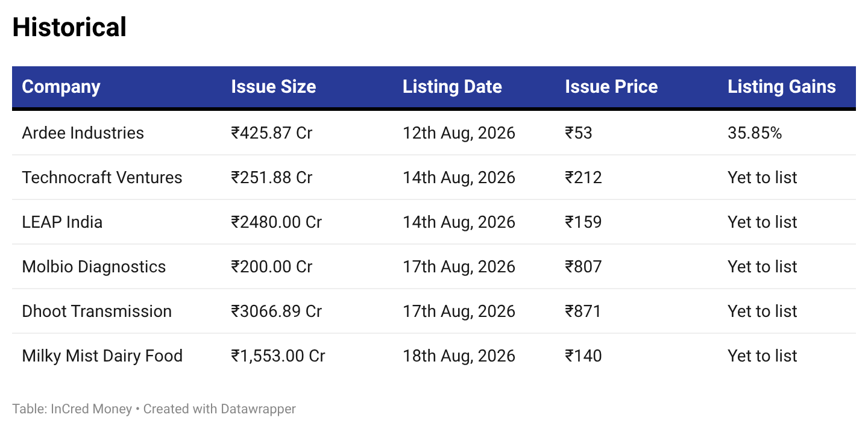This screenshot has width=868, height=429.
Task: Click the Issue Size column header
Action: pyautogui.click(x=273, y=87)
